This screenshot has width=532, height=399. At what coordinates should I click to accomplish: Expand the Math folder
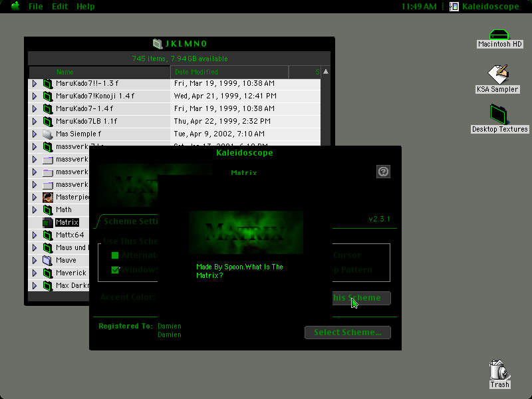pos(35,209)
